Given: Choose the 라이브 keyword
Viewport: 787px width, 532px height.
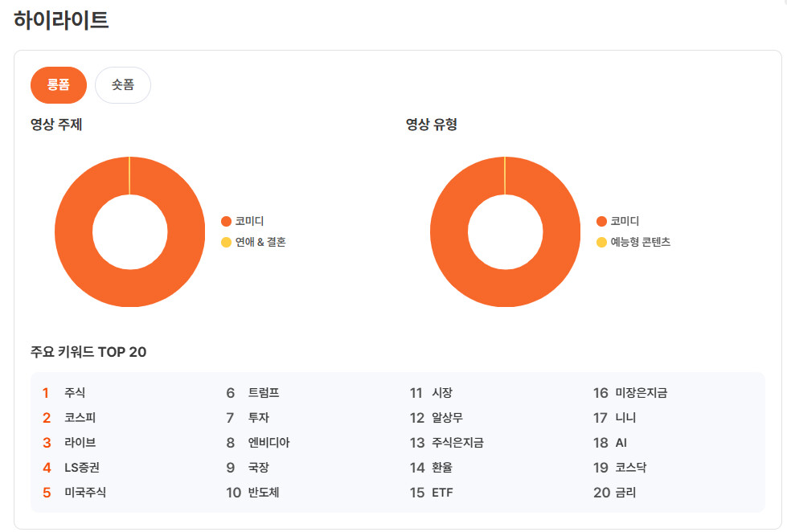Looking at the screenshot, I should coord(80,443).
